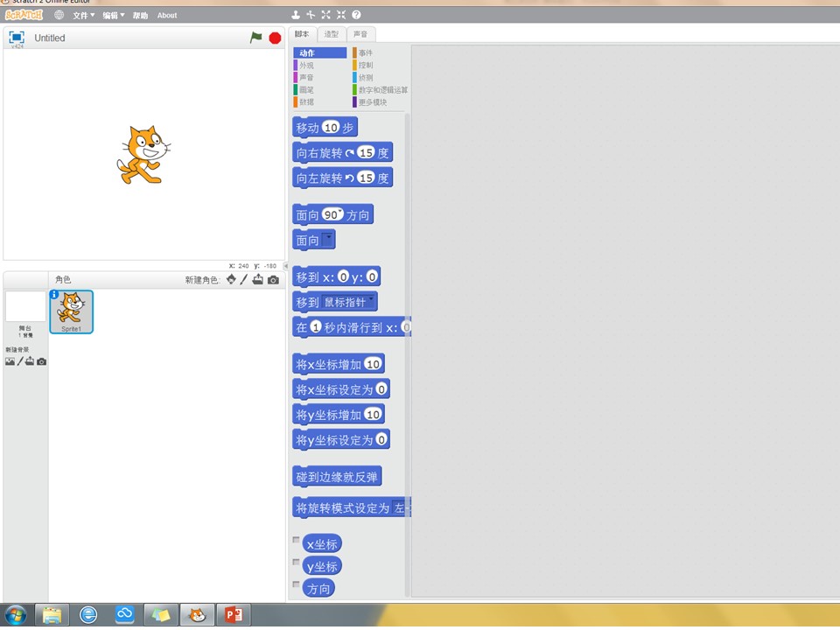Viewport: 840px width, 630px height.
Task: Click the new sprite camera icon
Action: point(273,280)
